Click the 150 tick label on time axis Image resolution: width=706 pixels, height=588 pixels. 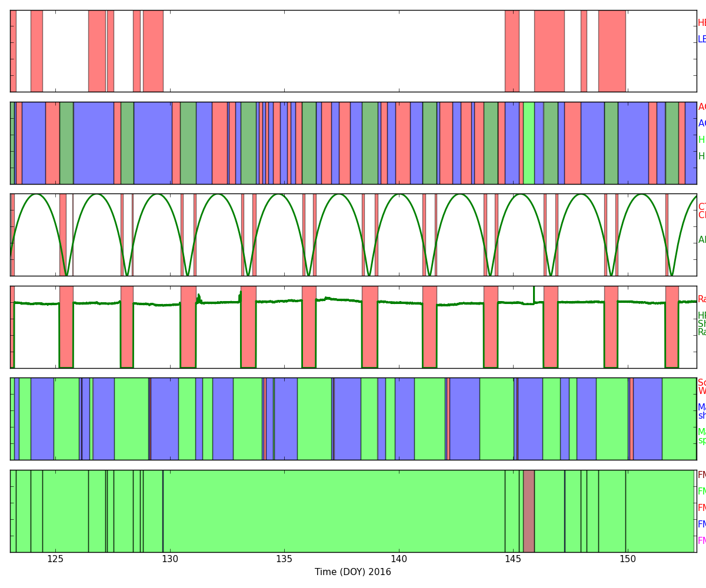pos(627,559)
